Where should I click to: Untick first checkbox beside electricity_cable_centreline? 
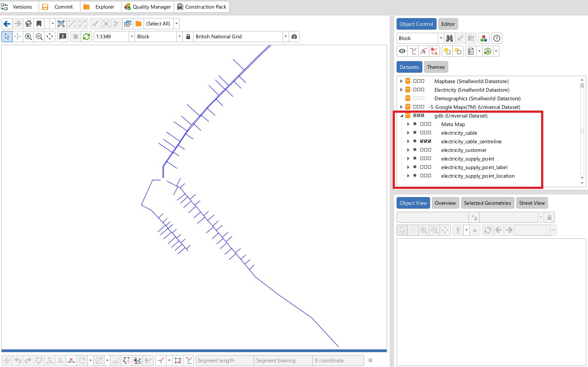(x=422, y=142)
